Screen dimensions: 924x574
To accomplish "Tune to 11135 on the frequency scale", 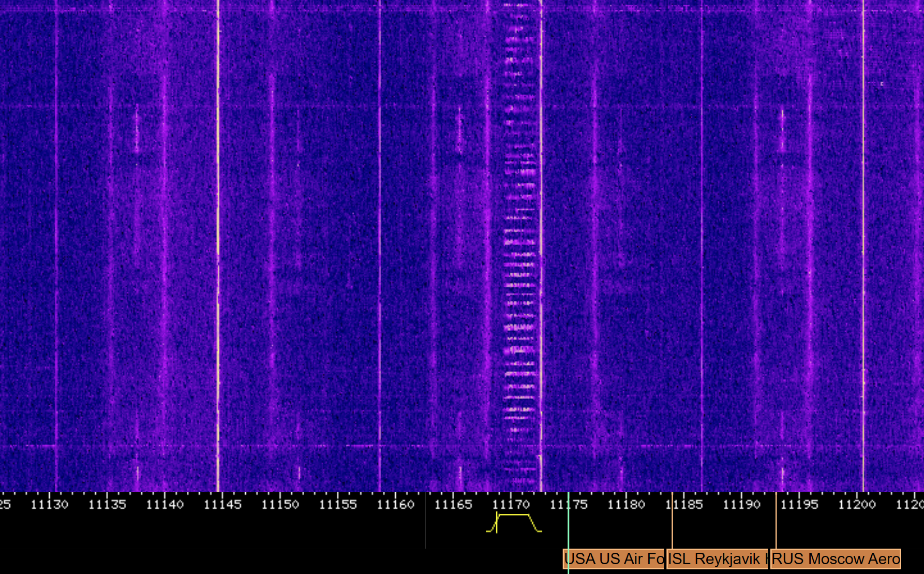I will 107,504.
